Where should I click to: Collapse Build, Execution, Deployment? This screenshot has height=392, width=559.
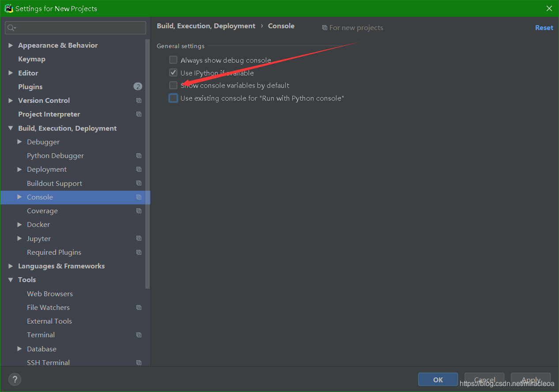tap(11, 128)
